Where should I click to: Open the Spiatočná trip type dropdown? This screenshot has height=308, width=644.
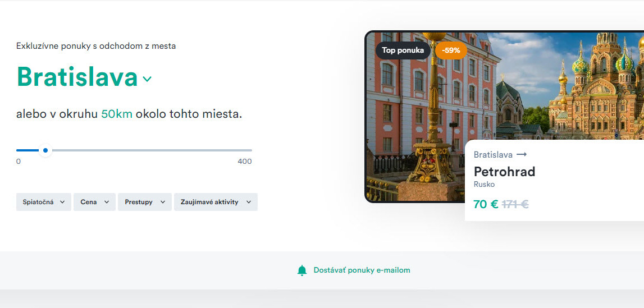[x=44, y=202]
